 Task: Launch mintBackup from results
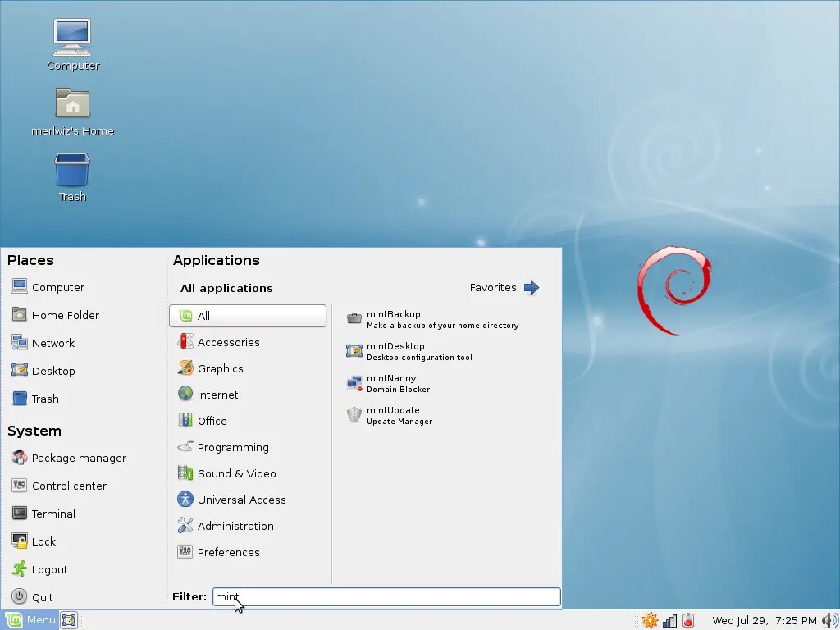coord(433,319)
